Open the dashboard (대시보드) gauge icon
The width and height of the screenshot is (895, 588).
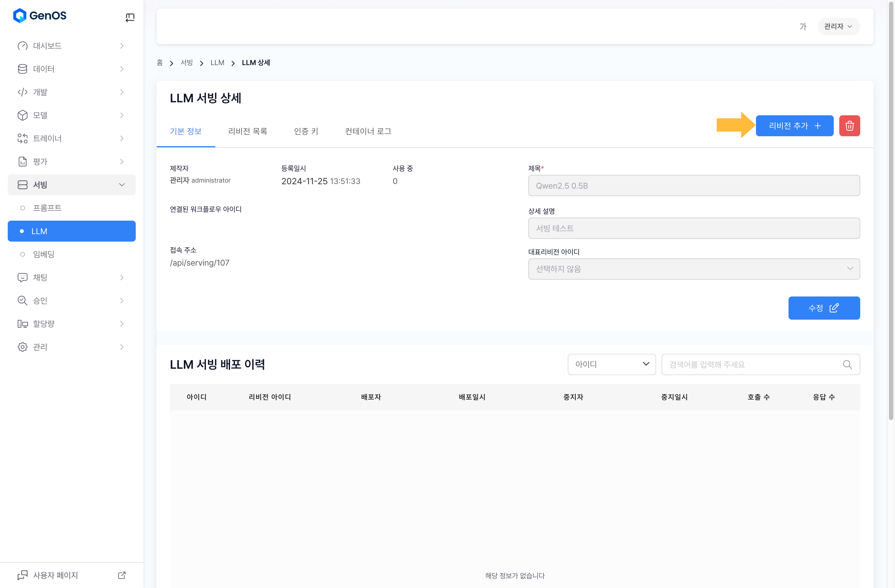pos(23,46)
